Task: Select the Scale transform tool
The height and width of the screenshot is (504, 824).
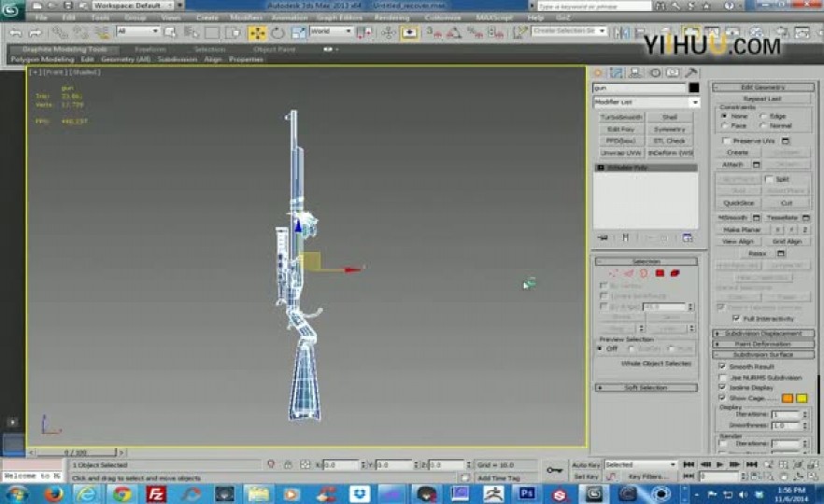Action: point(298,33)
